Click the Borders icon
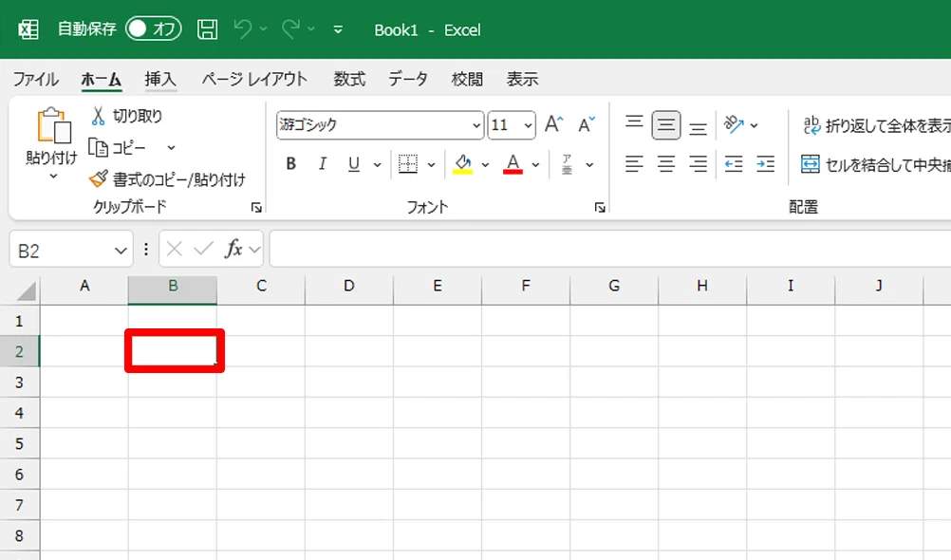Image resolution: width=951 pixels, height=560 pixels. tap(408, 164)
